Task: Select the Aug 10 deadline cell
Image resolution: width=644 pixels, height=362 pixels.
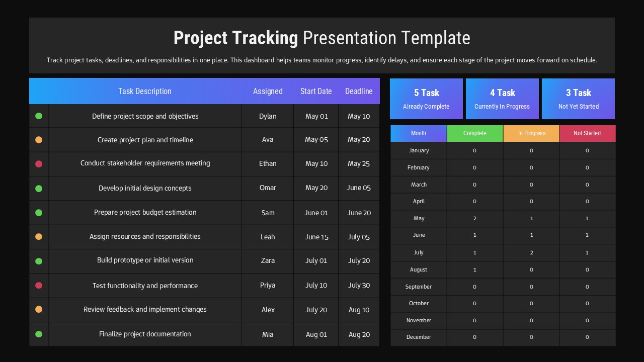Action: (359, 310)
